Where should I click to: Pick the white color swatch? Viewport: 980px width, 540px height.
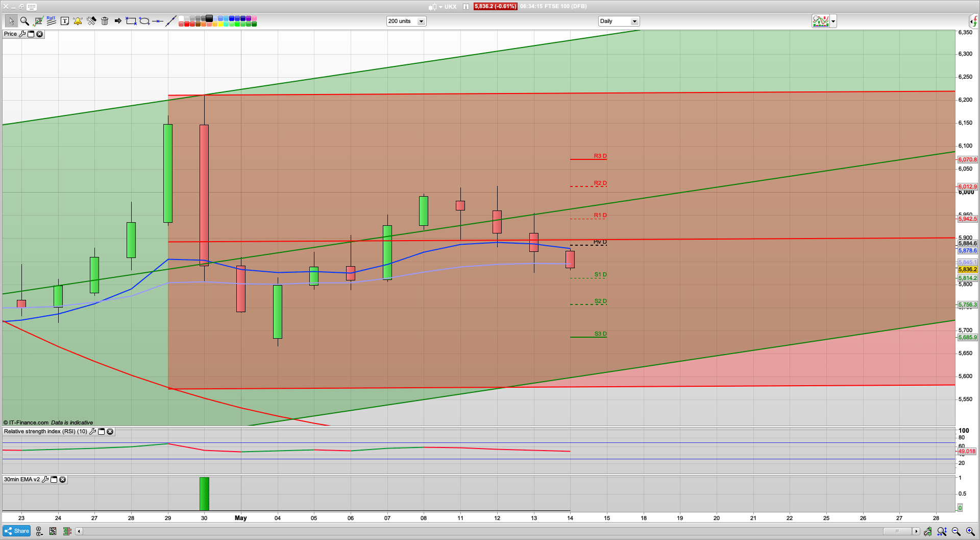(181, 18)
